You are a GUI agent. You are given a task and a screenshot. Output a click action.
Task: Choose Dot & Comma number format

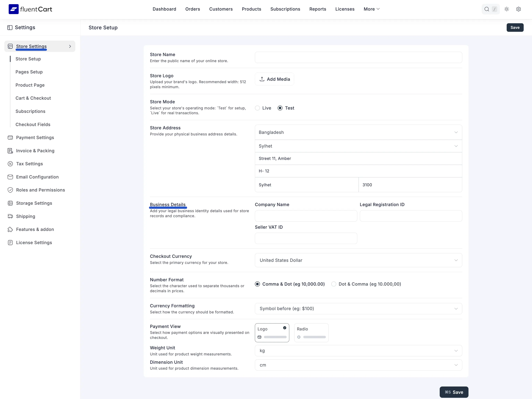[366, 284]
